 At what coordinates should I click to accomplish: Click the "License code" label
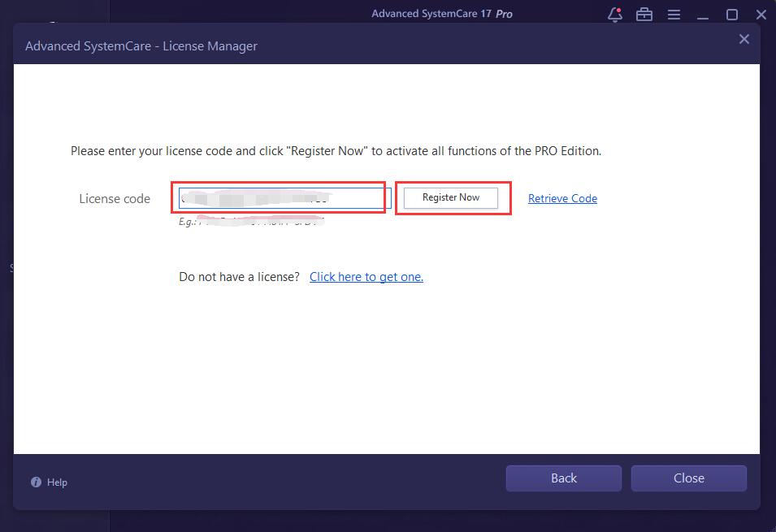pos(115,198)
